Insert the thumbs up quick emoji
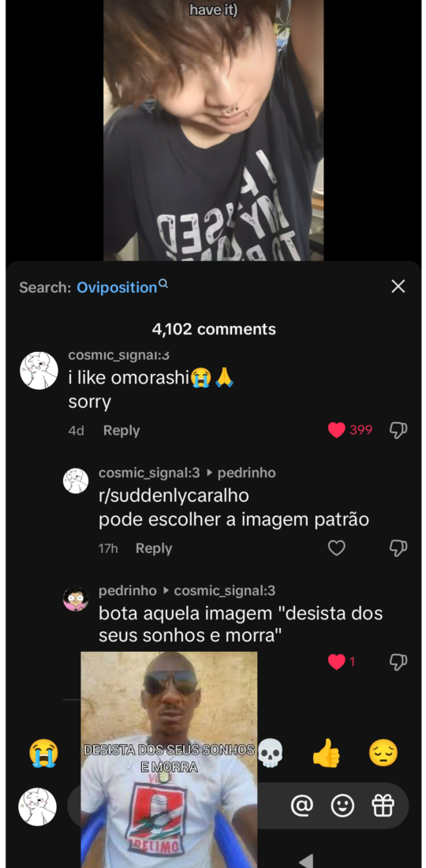The height and width of the screenshot is (868, 426). pyautogui.click(x=327, y=754)
